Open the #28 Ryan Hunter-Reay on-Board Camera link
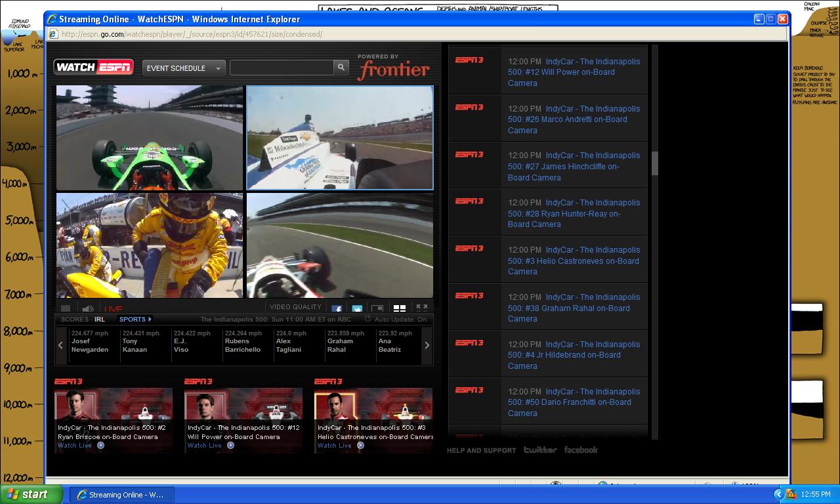Image resolution: width=840 pixels, height=504 pixels. [x=574, y=213]
